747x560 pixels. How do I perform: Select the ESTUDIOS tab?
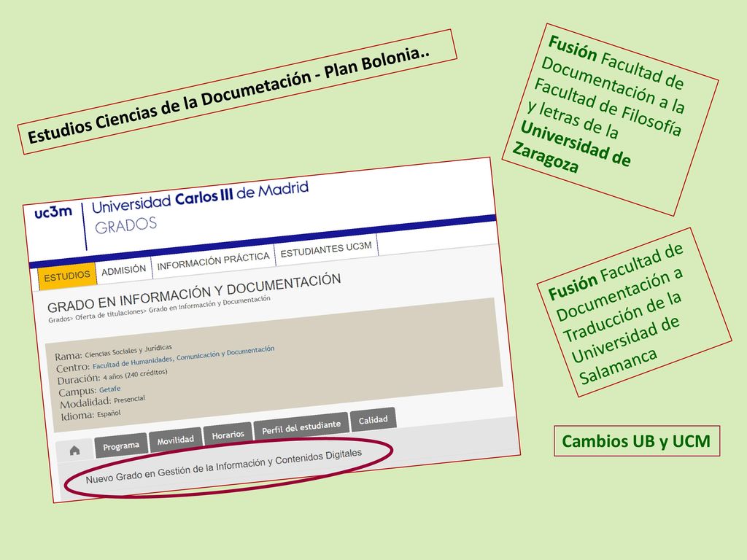[x=66, y=276]
